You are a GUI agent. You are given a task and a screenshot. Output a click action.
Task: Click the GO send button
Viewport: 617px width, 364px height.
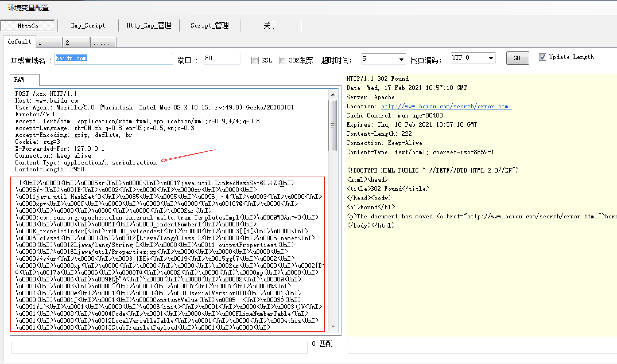tap(517, 58)
